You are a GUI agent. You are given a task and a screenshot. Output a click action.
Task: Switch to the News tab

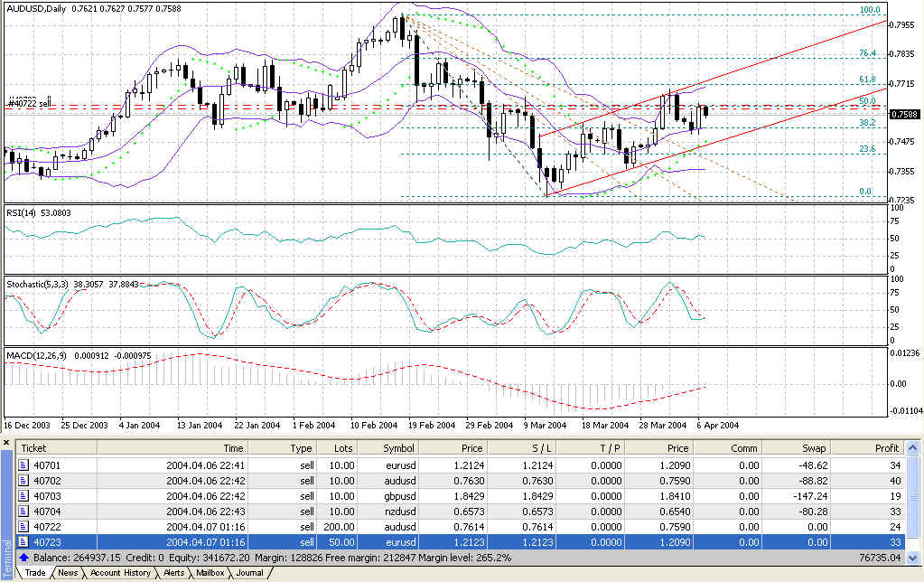(67, 573)
